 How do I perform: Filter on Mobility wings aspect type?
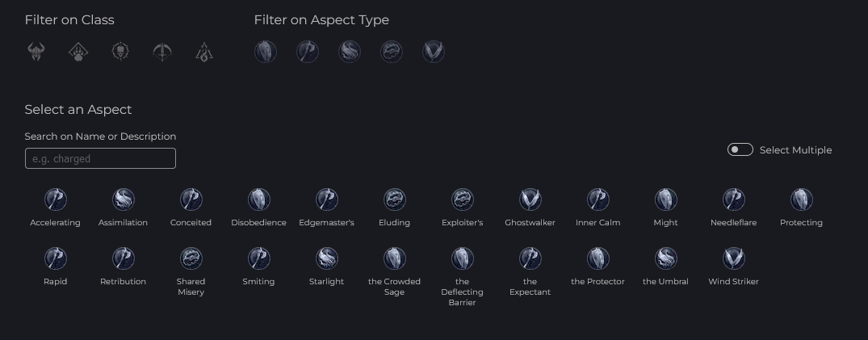pos(434,52)
